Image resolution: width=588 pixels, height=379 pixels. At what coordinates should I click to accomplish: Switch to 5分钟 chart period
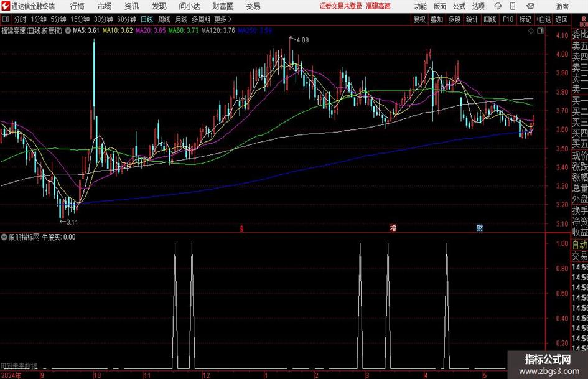point(58,19)
